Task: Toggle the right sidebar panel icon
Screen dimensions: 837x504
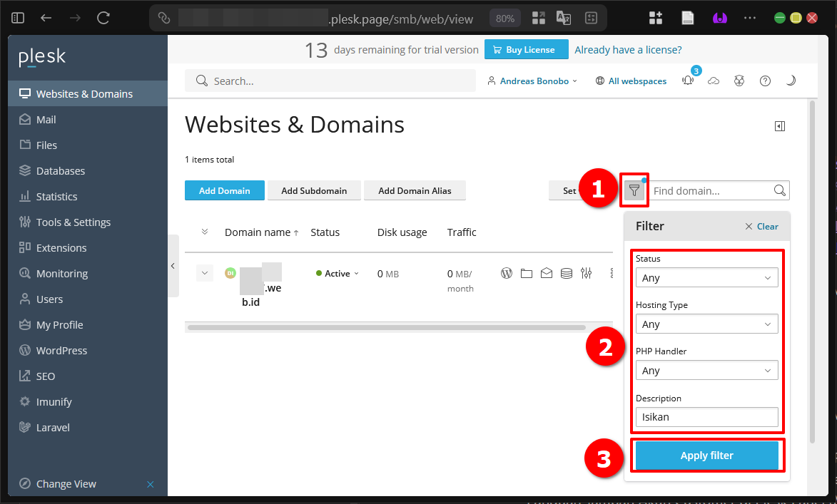Action: 780,126
